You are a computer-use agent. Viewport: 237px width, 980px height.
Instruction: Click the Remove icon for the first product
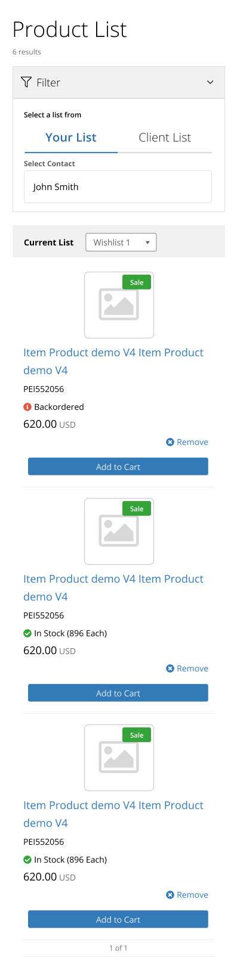tap(170, 442)
